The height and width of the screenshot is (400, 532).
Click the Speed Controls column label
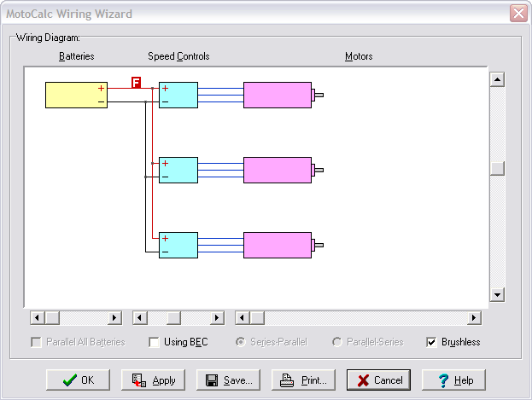point(178,56)
